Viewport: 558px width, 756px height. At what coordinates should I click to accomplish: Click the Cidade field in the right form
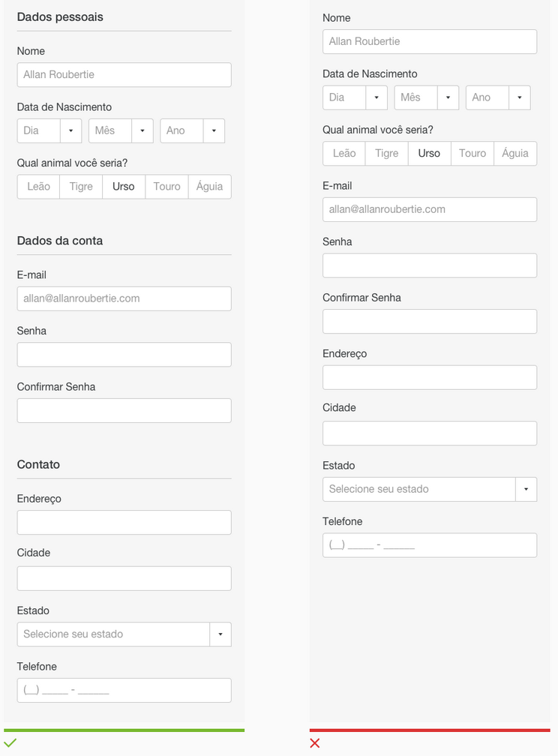coord(430,433)
